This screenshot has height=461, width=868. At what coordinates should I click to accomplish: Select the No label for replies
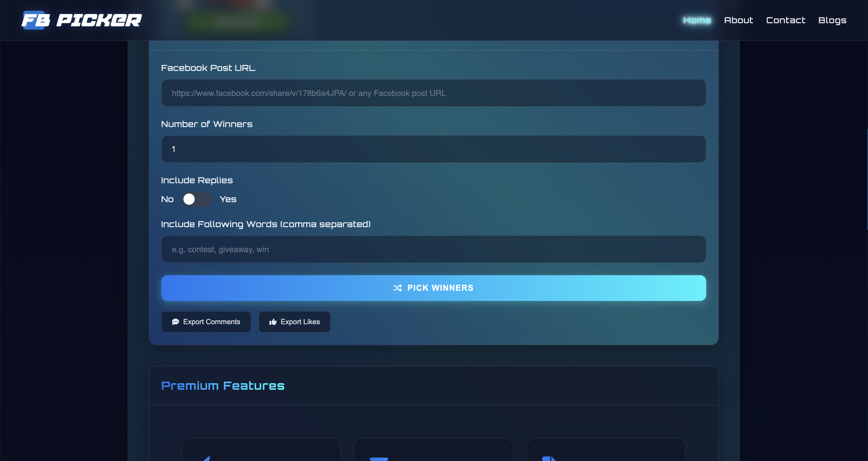click(167, 199)
